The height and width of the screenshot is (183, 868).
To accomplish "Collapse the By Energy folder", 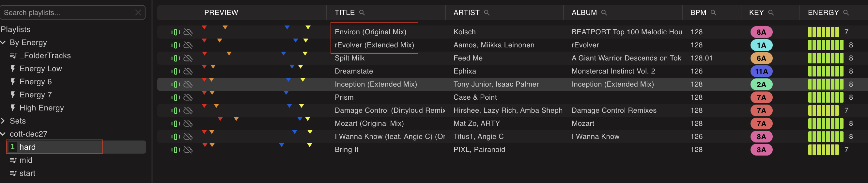I will click(3, 42).
